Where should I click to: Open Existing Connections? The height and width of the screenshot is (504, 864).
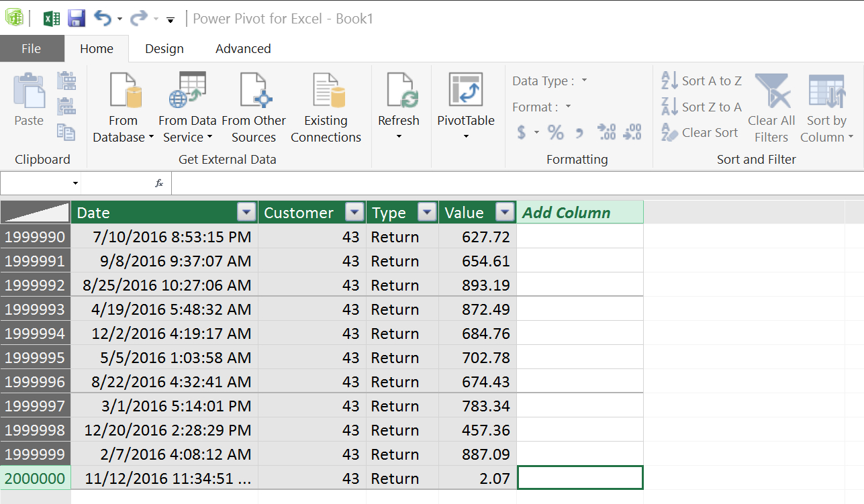326,104
